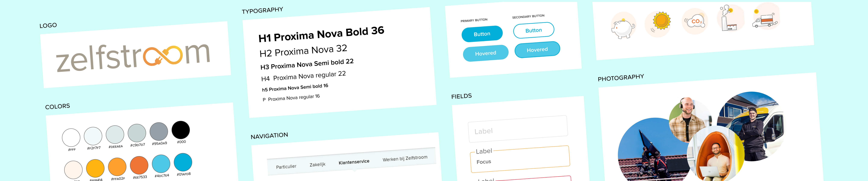Click the piggy bank savings icon
This screenshot has height=181, width=868.
623,27
